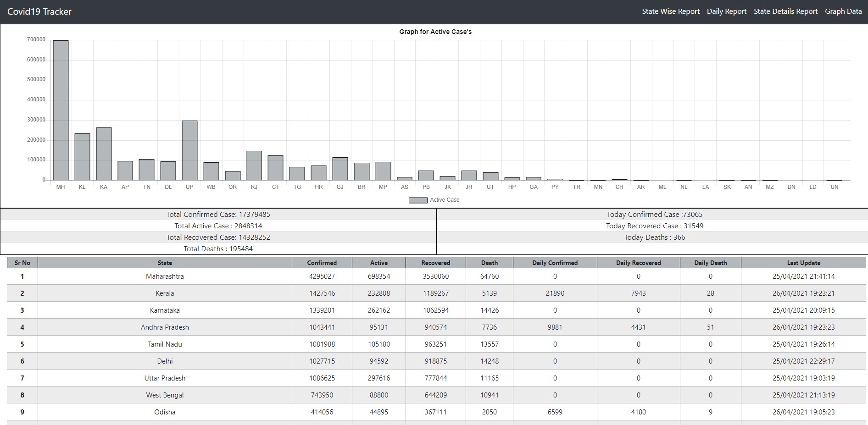Click the KL bar in the chart
The width and height of the screenshot is (868, 425).
(82, 157)
